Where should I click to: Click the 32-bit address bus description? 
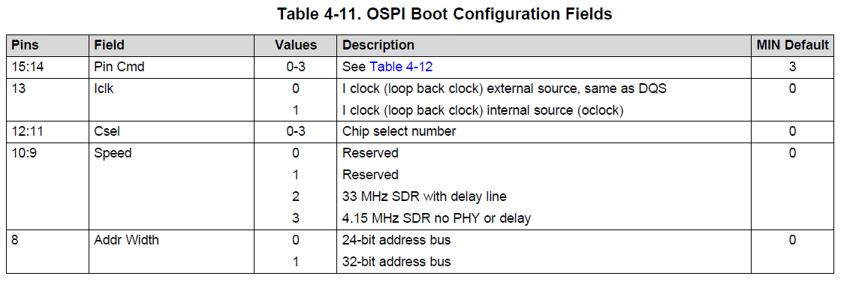click(396, 262)
